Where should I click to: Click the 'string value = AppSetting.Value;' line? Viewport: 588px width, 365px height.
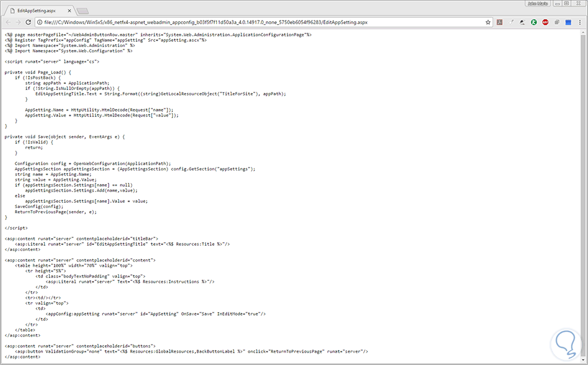tap(55, 179)
